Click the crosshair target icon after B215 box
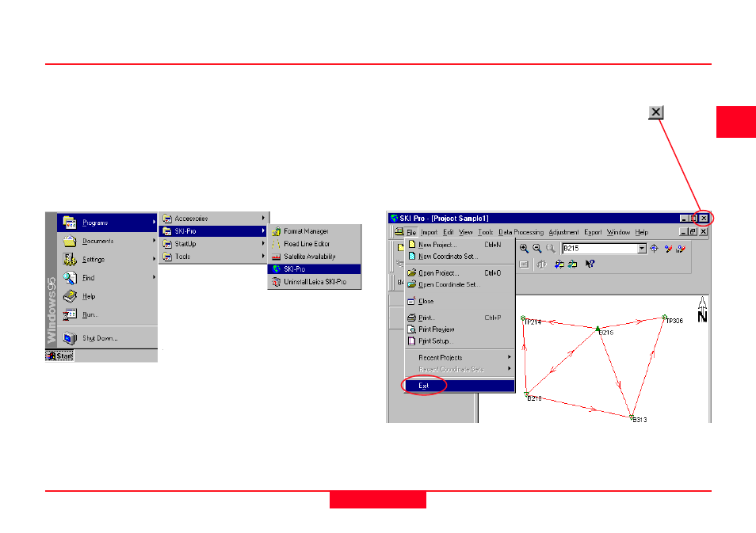756x533 pixels. [655, 249]
